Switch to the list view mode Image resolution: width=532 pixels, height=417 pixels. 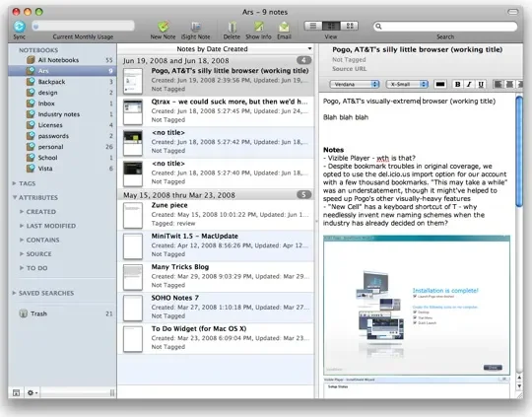[313, 26]
